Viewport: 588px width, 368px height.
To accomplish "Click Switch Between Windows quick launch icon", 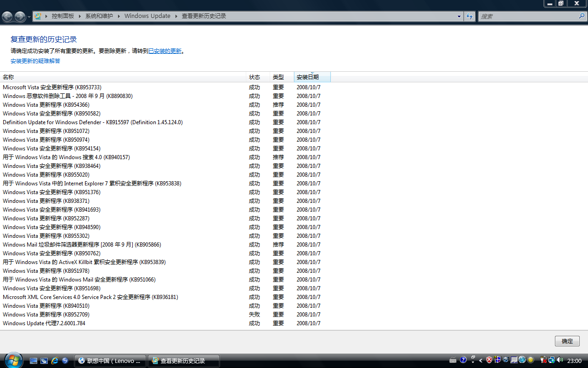I will 44,361.
